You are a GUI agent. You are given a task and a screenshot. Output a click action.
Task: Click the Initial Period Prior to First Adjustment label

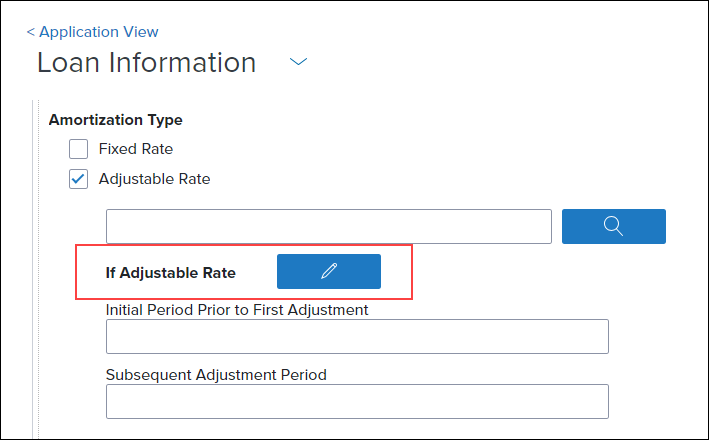tap(237, 310)
